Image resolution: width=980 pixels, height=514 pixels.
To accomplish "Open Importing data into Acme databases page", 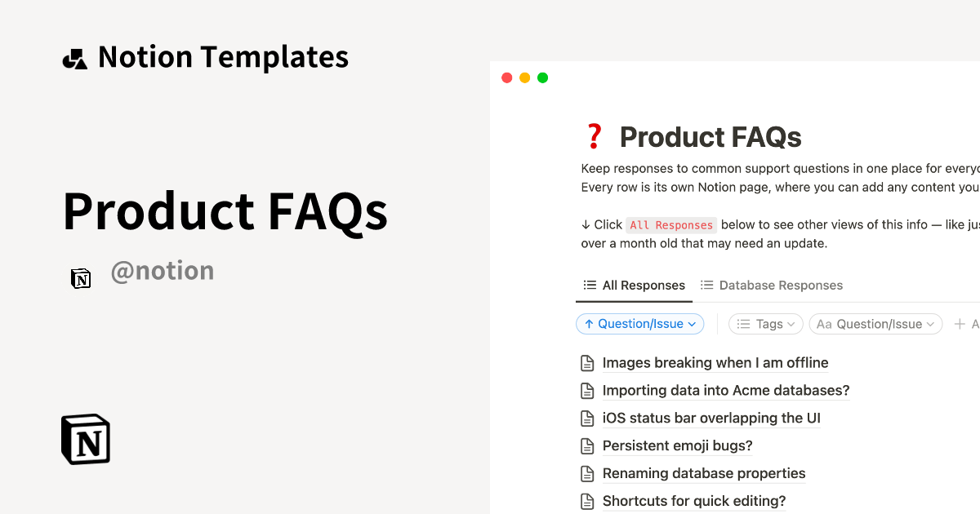I will pyautogui.click(x=726, y=391).
